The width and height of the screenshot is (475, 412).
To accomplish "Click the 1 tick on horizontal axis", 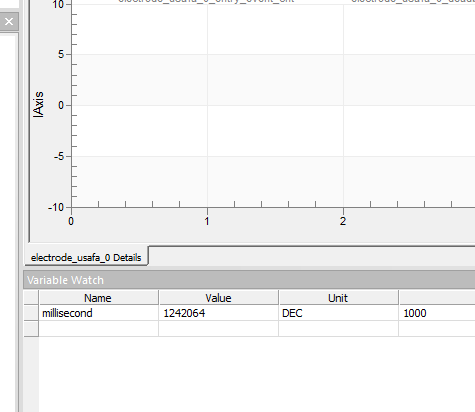I will click(207, 221).
